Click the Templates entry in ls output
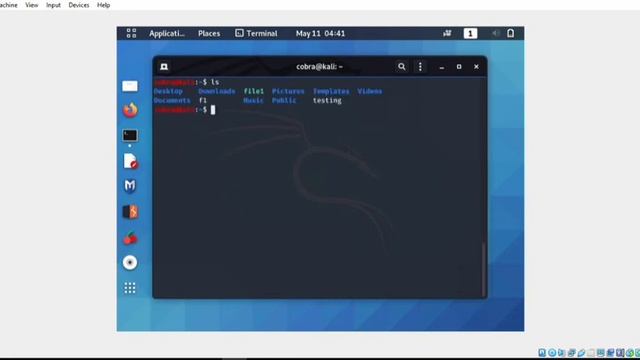640x360 pixels. click(x=331, y=91)
